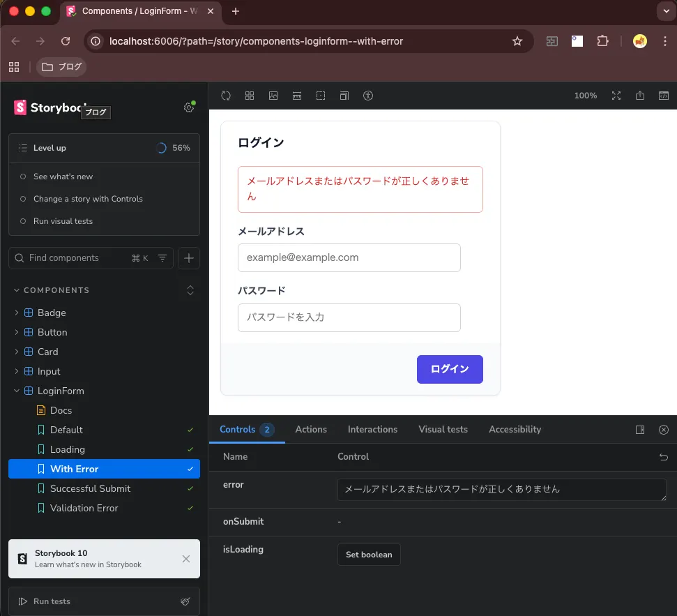This screenshot has width=677, height=616.
Task: Click the blue ログイン submit button
Action: click(450, 369)
